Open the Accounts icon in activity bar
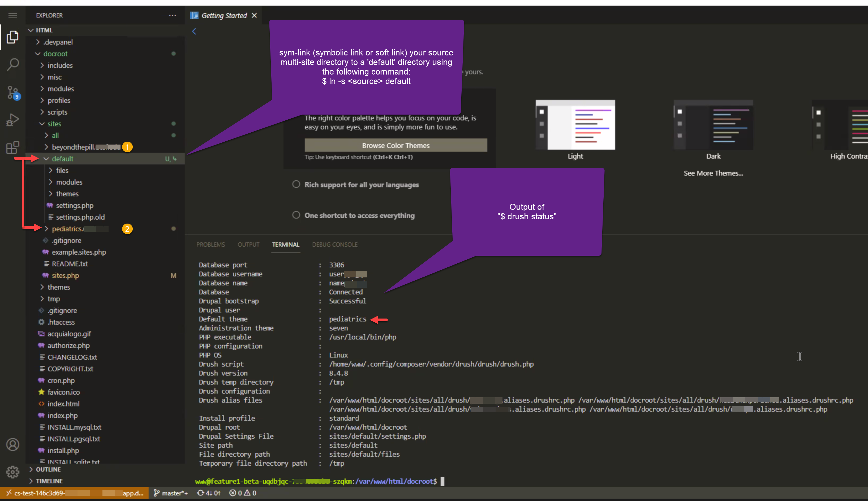The width and height of the screenshot is (868, 501). coord(13,445)
